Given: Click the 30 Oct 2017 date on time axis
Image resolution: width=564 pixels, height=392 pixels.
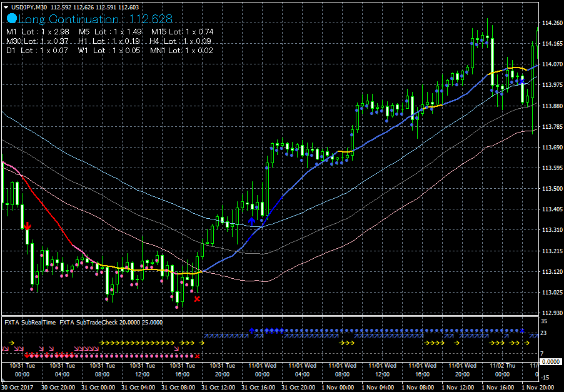Looking at the screenshot, I should [18, 387].
